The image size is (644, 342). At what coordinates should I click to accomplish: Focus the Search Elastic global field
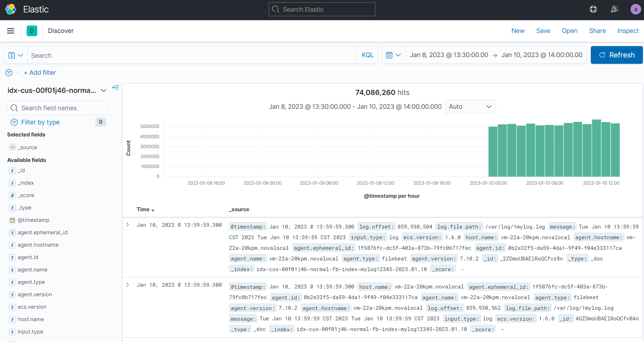tap(322, 9)
